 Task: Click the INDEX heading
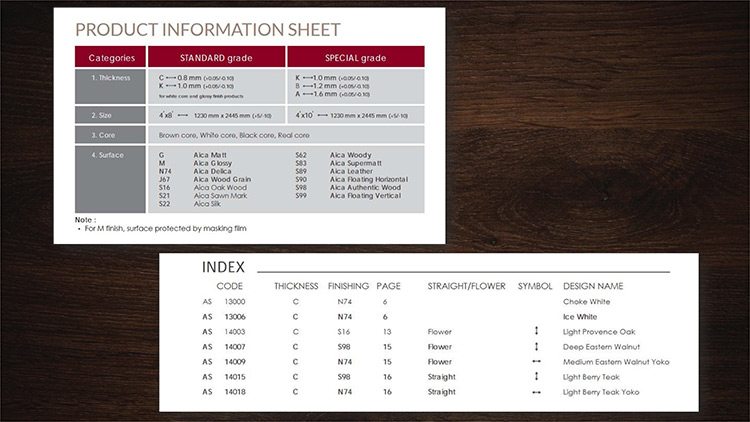tap(223, 267)
